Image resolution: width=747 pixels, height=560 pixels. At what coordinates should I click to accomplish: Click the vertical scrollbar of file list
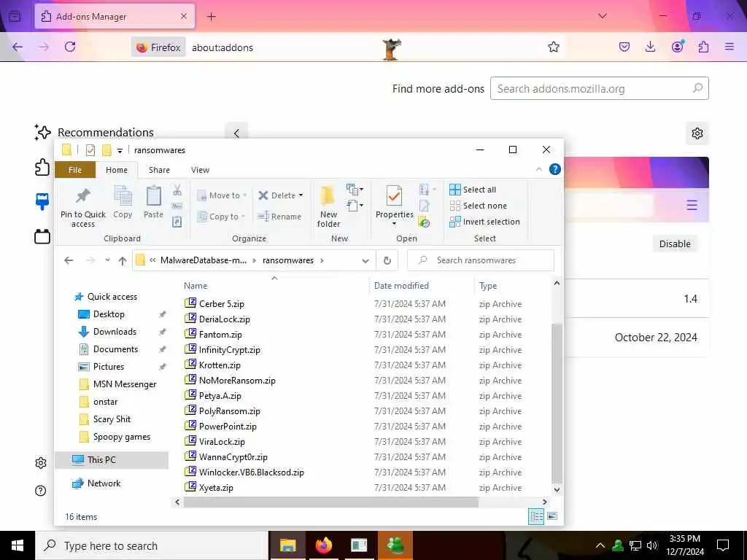tap(557, 402)
